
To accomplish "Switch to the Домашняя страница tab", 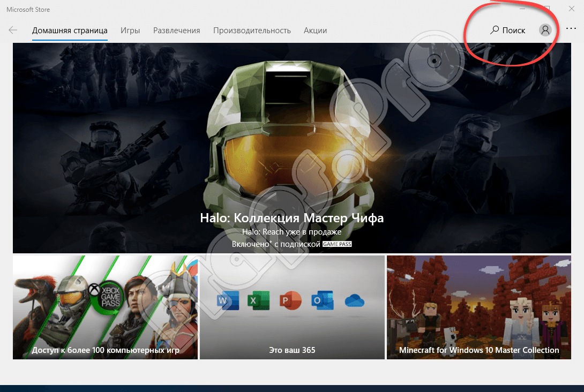I will [70, 31].
